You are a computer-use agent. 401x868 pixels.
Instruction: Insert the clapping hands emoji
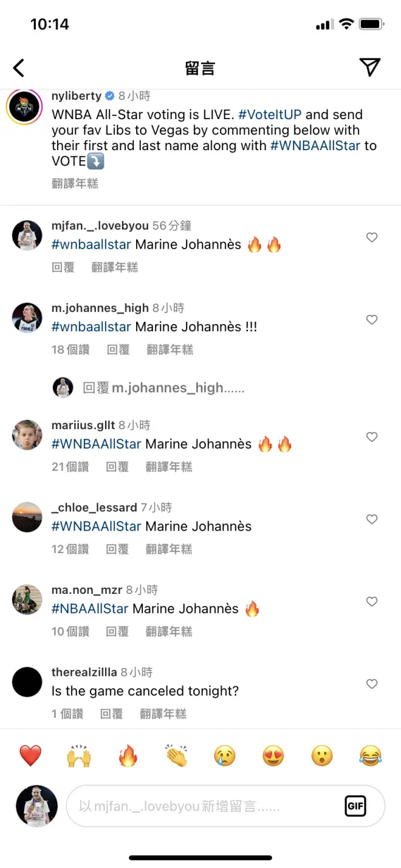click(176, 756)
